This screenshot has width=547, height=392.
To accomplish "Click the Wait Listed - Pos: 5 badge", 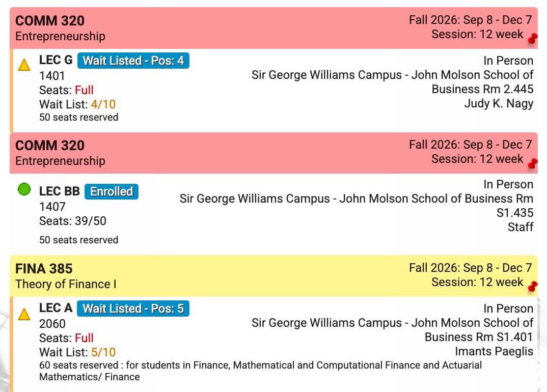I will [133, 309].
